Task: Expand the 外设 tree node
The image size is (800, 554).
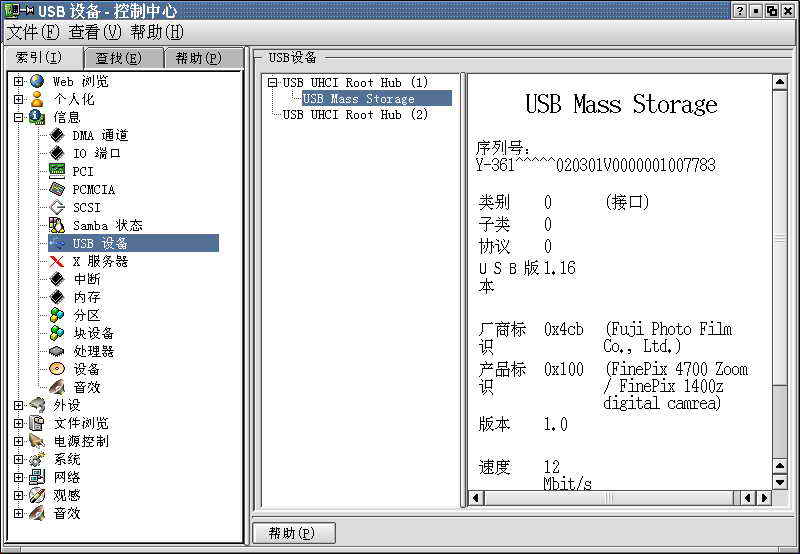Action: [x=18, y=405]
